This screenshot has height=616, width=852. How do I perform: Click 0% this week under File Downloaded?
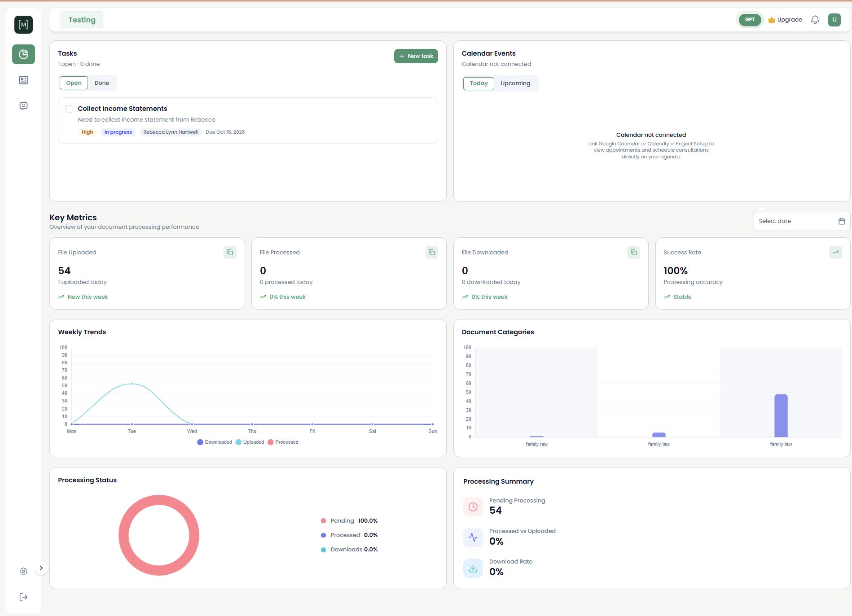coord(489,297)
